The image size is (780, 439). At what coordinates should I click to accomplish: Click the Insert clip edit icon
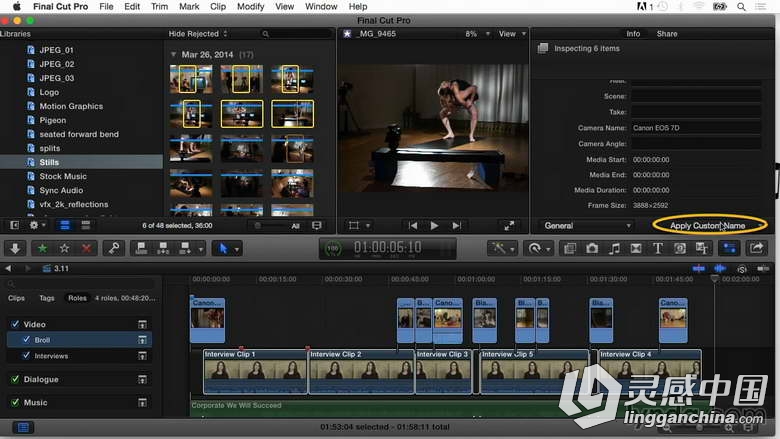[x=163, y=248]
